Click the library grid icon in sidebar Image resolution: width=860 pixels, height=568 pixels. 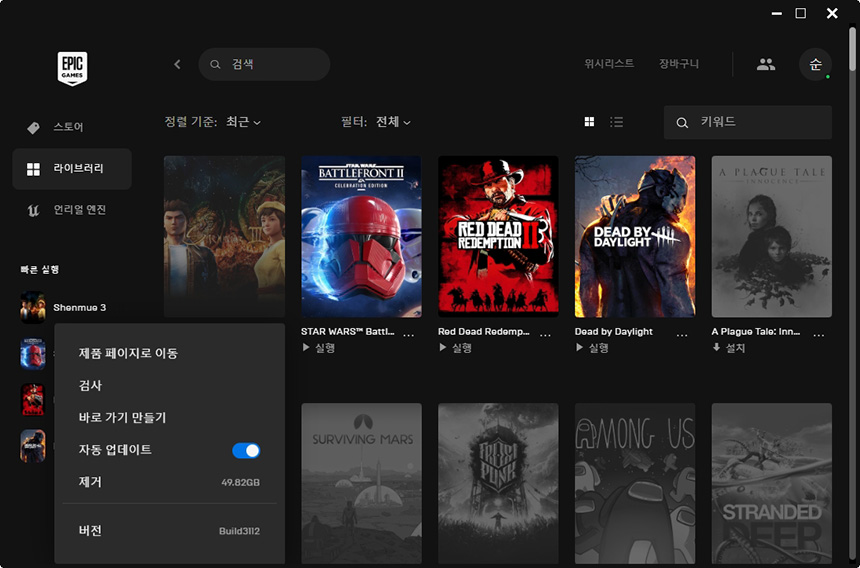pyautogui.click(x=33, y=169)
